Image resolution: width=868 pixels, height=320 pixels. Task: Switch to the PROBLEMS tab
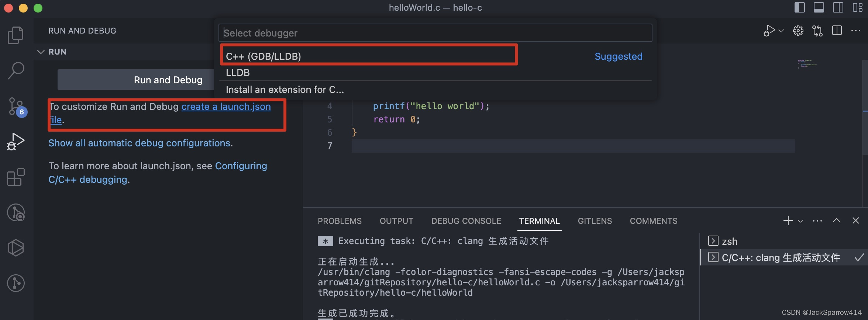point(340,221)
